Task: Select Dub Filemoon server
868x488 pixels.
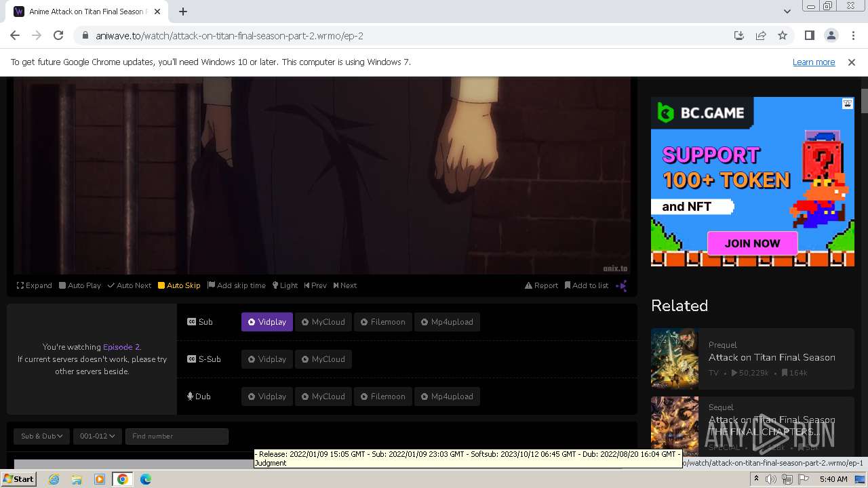Action: click(x=383, y=396)
